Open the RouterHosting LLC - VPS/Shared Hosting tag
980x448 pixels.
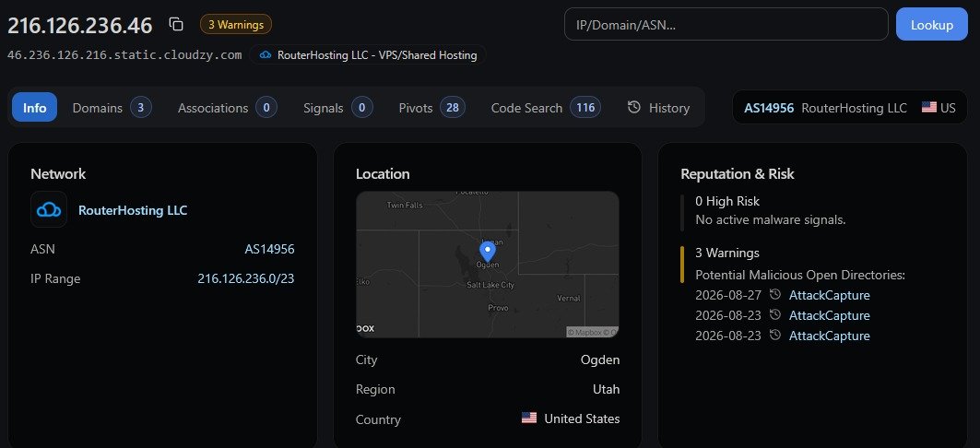[368, 55]
